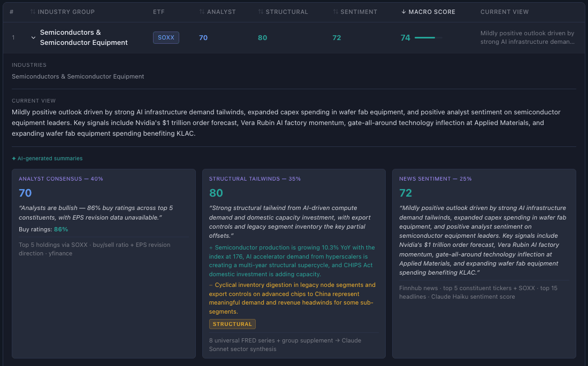This screenshot has height=366, width=588.
Task: Click the sparkle icon next to AI-generated summaries
Action: [x=14, y=158]
